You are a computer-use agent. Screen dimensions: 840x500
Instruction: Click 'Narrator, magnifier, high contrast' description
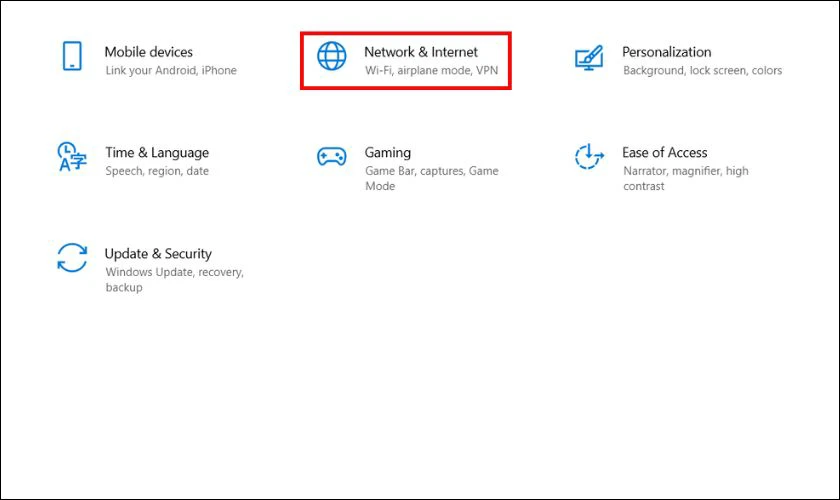(686, 178)
